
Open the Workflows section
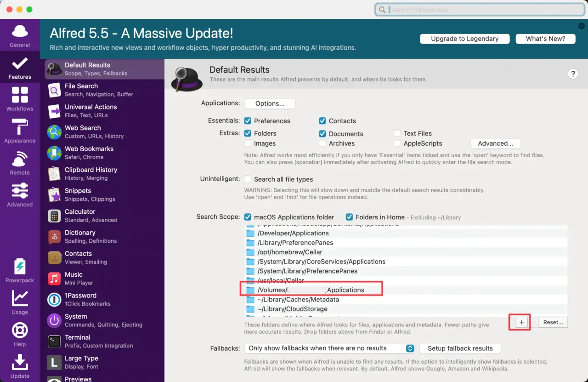coord(20,99)
